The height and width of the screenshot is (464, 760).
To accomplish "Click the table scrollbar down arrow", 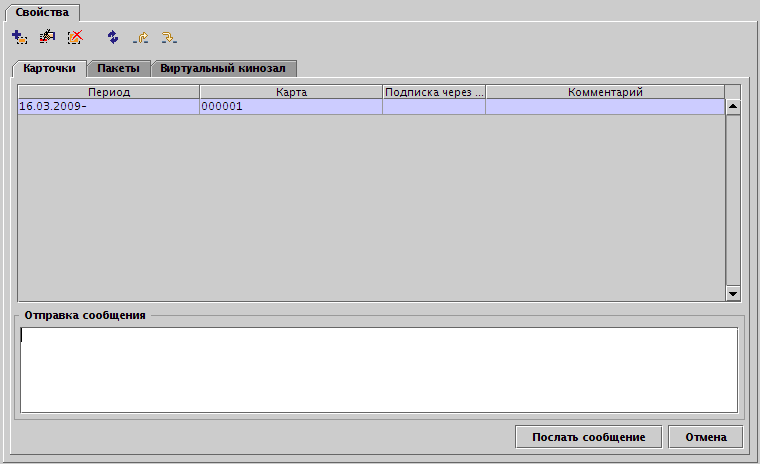I will click(x=732, y=293).
